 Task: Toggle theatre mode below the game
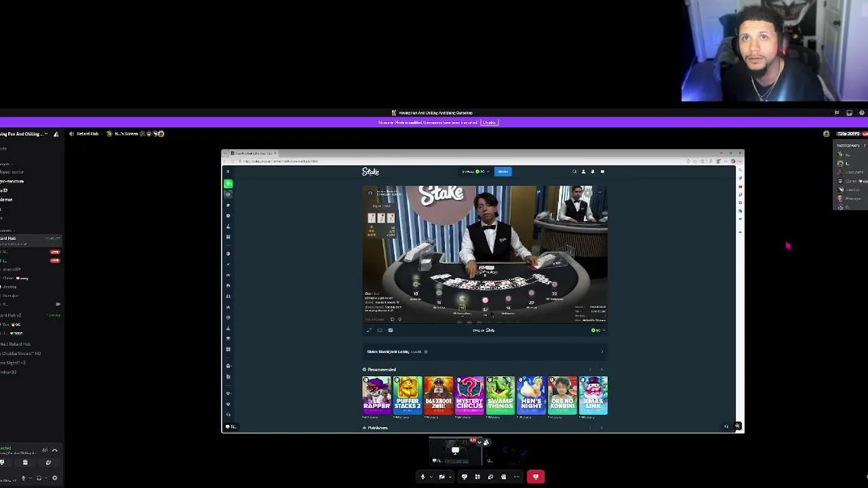(x=380, y=330)
